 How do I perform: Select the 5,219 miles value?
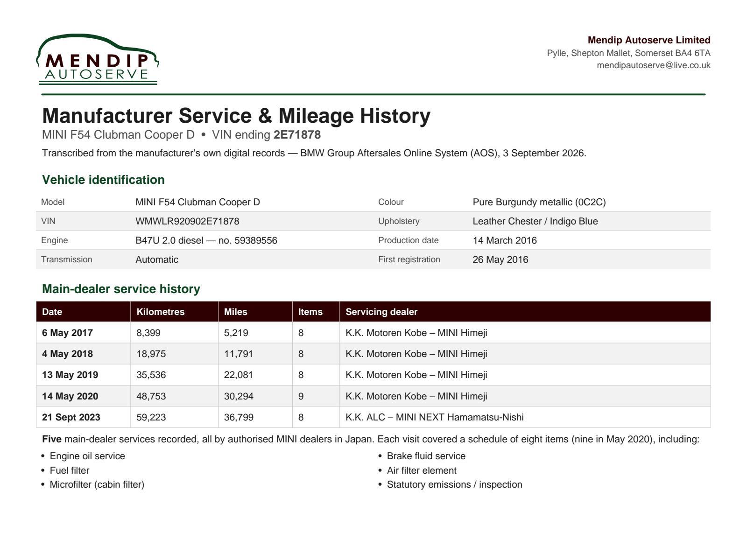coord(236,333)
